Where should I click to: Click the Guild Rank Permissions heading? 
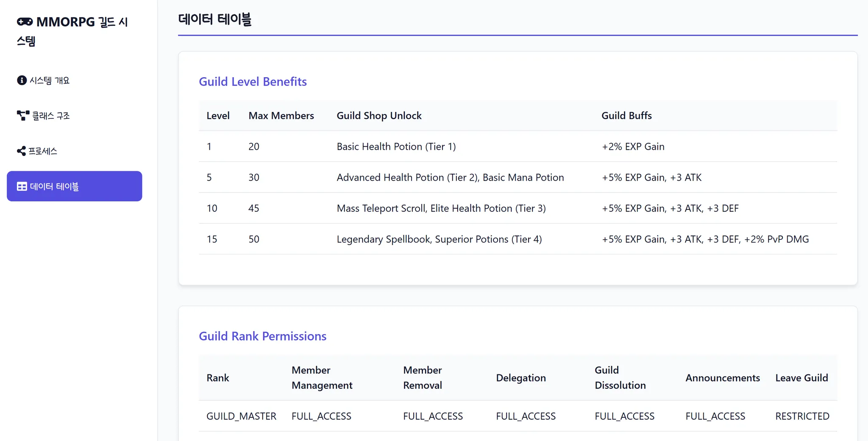click(262, 336)
